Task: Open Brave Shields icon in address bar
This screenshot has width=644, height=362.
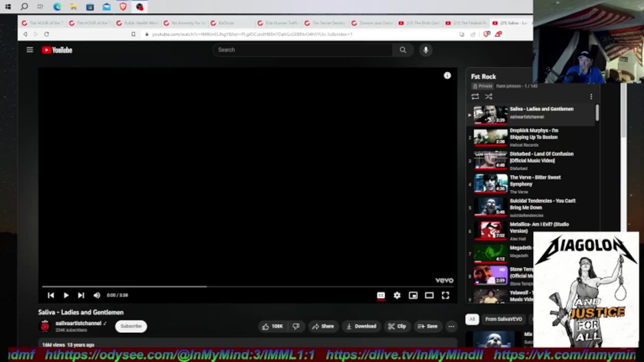Action: [x=487, y=34]
